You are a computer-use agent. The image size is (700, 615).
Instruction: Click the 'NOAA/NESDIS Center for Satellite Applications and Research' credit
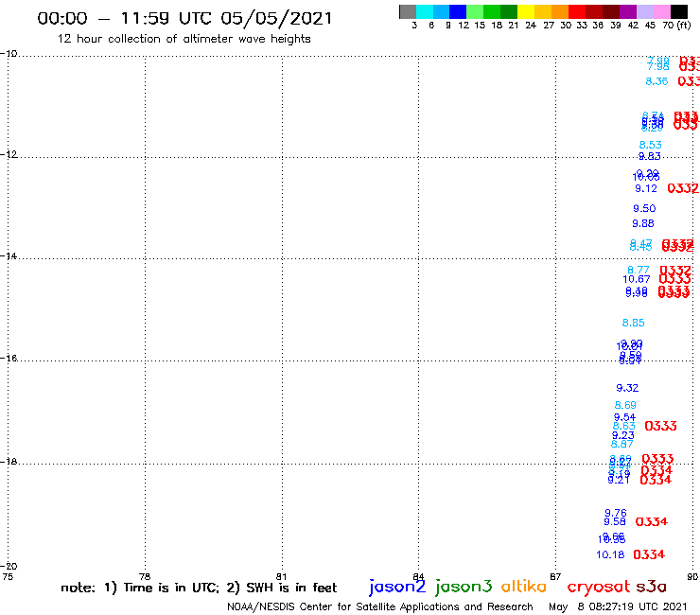(x=380, y=606)
